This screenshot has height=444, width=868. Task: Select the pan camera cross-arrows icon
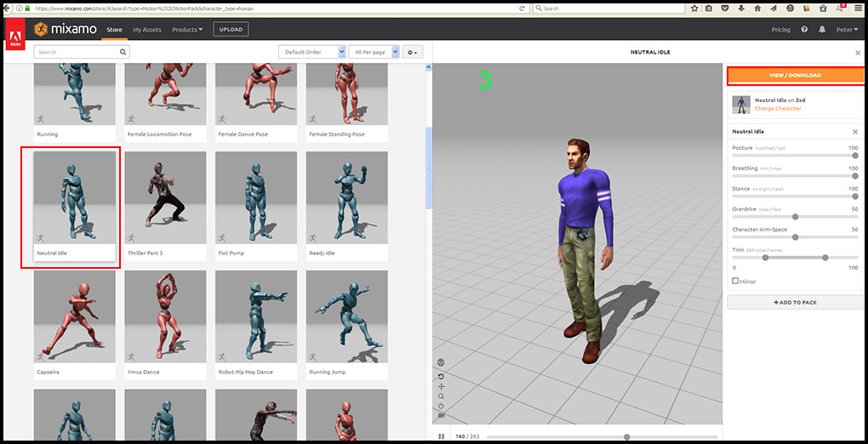pos(441,386)
